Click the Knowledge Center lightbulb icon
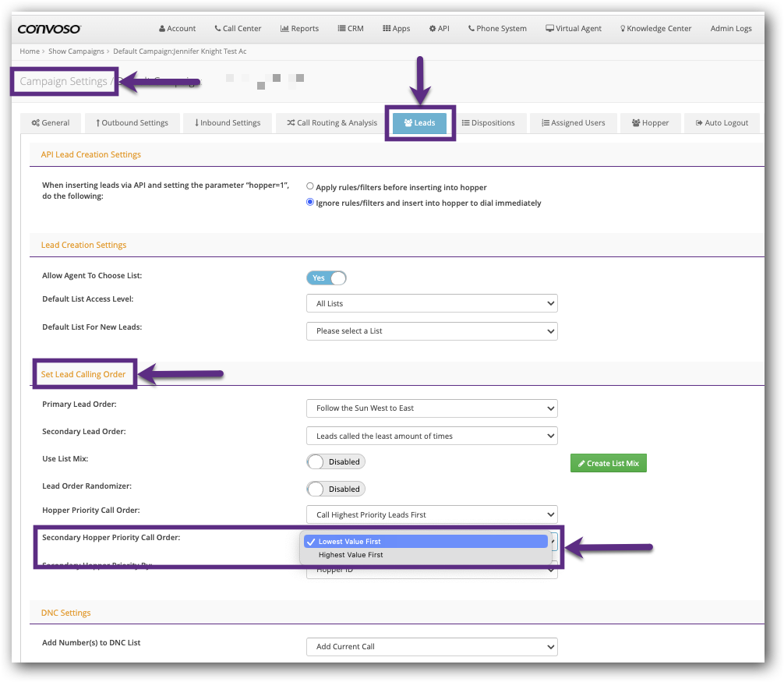This screenshot has height=682, width=784. (623, 29)
